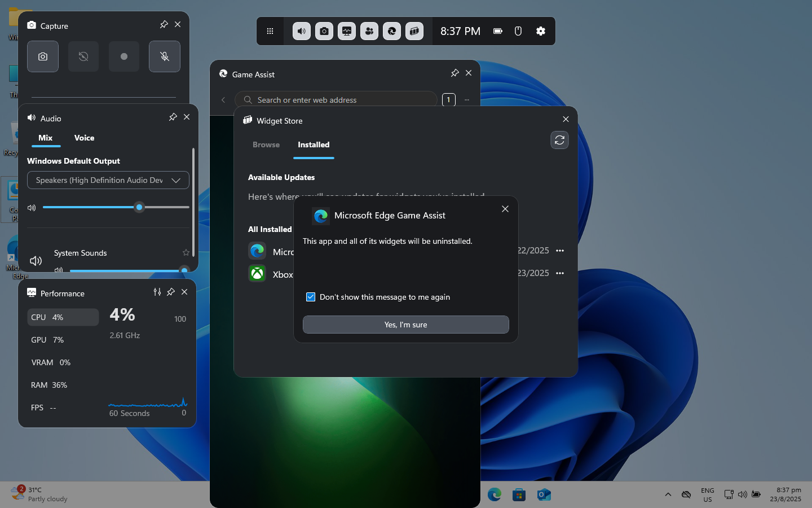Mute the Windows default output speaker
This screenshot has height=508, width=812.
32,208
